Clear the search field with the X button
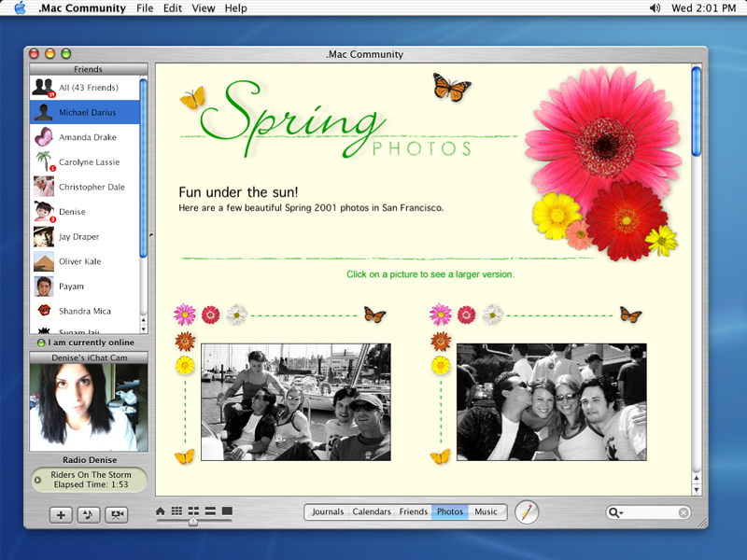This screenshot has width=747, height=560. click(684, 512)
